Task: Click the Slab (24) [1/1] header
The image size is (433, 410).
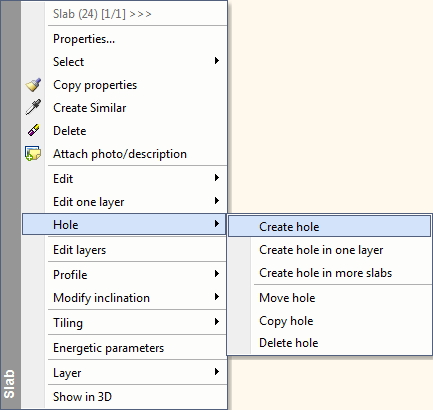Action: (x=102, y=14)
